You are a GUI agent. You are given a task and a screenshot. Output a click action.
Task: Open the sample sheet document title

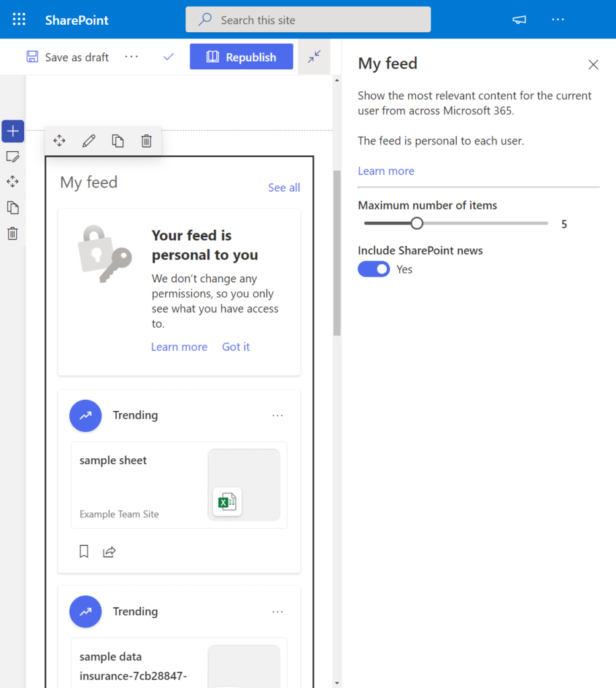pos(114,460)
